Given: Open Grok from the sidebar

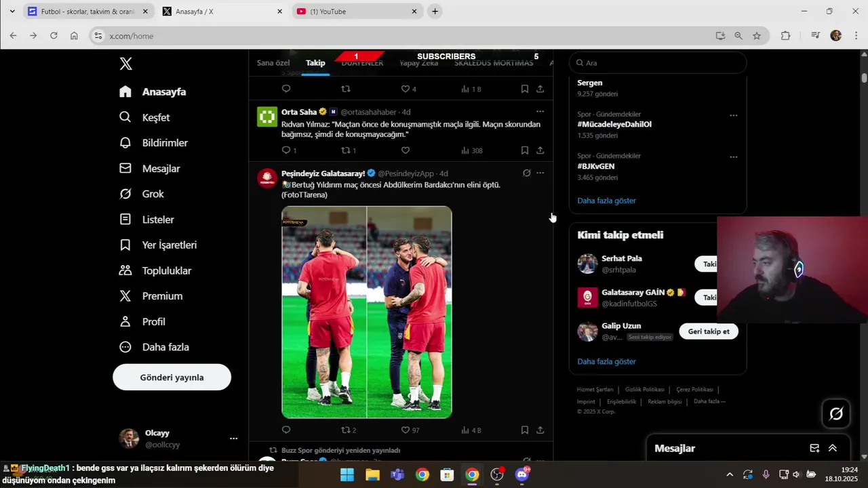Looking at the screenshot, I should tap(142, 194).
